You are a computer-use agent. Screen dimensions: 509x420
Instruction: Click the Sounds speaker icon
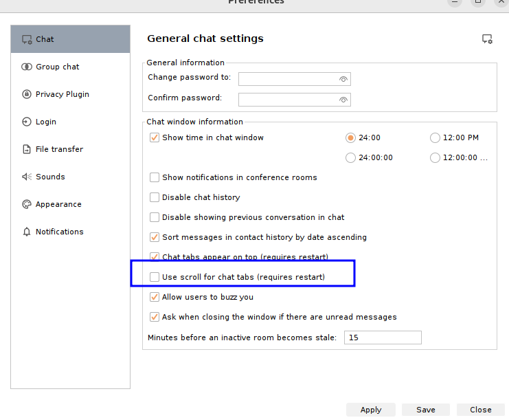pyautogui.click(x=27, y=177)
